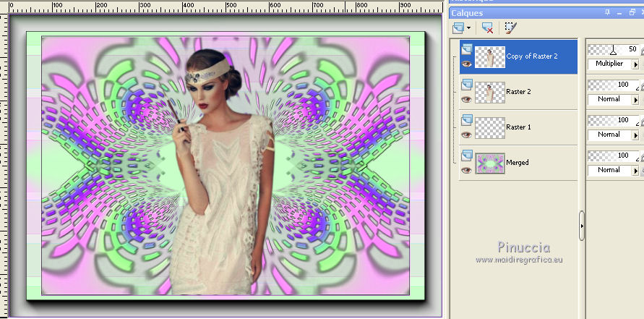
Task: Click the woman in the canvas image
Action: 220,173
